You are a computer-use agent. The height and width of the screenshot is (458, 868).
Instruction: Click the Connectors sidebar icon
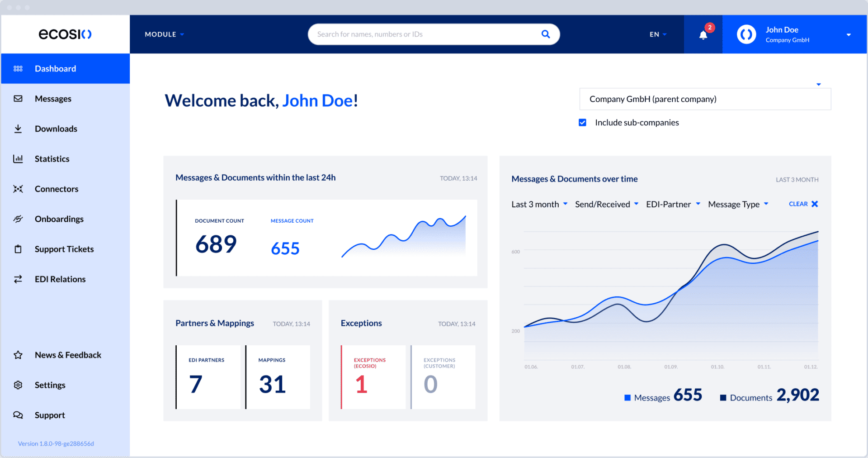(18, 189)
